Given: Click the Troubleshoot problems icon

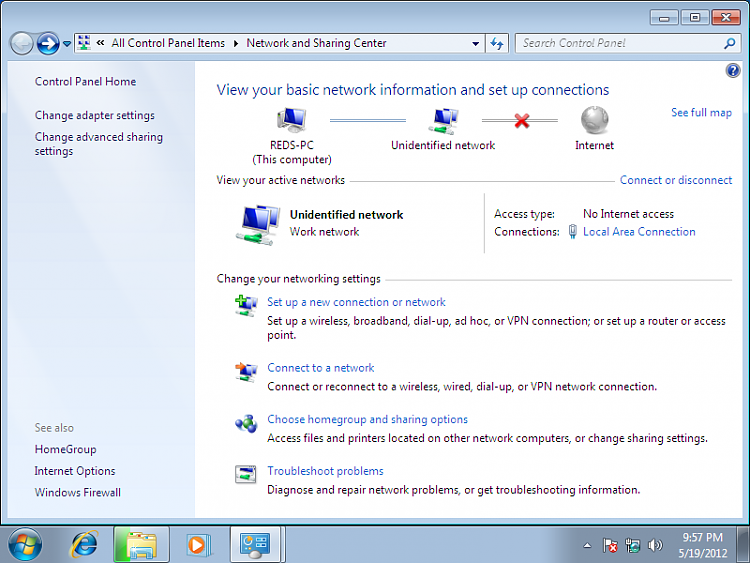Looking at the screenshot, I should click(x=246, y=474).
